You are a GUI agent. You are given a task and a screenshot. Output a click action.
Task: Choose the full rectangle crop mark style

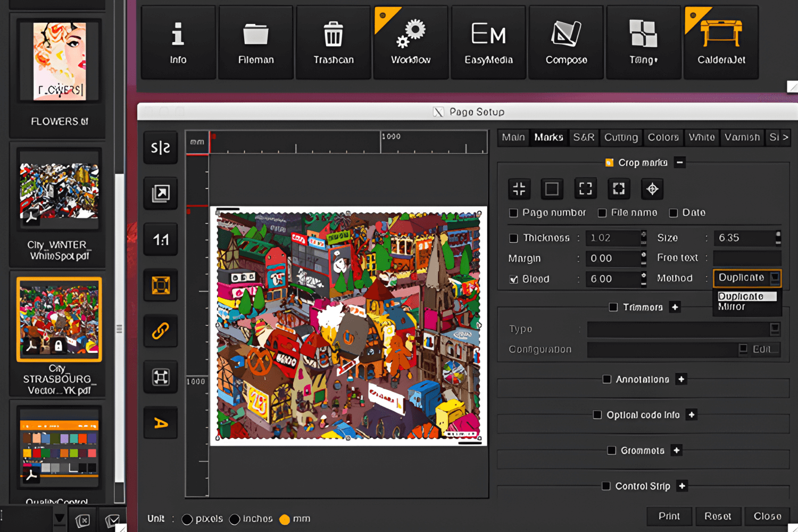[x=552, y=188]
